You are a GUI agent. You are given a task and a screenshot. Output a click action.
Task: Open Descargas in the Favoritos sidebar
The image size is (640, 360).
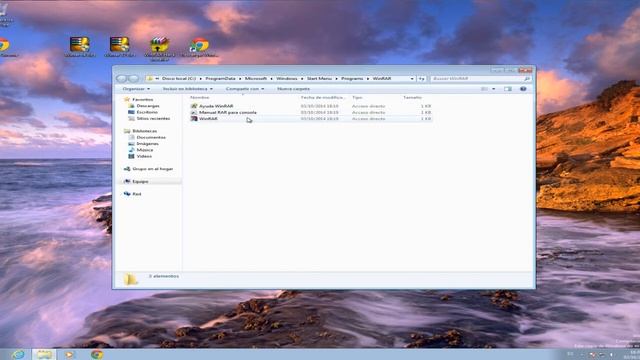tap(148, 106)
